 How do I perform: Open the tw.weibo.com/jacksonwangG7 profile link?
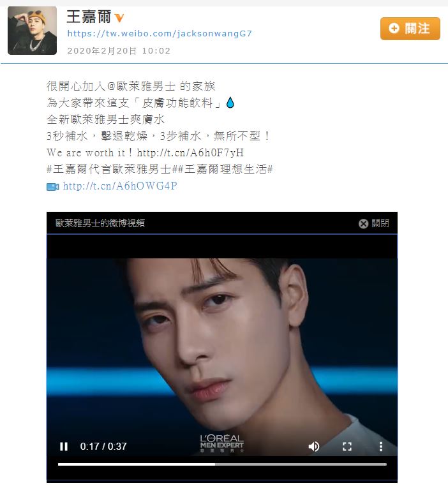[160, 33]
